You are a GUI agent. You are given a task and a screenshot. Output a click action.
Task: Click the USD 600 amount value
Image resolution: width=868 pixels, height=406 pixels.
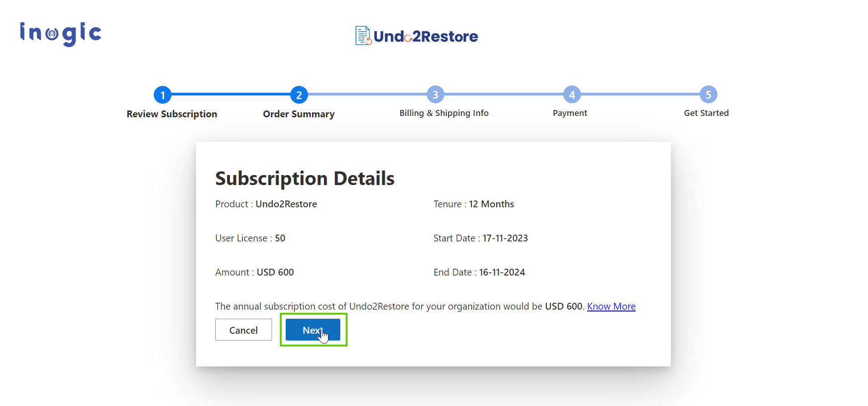pyautogui.click(x=275, y=272)
